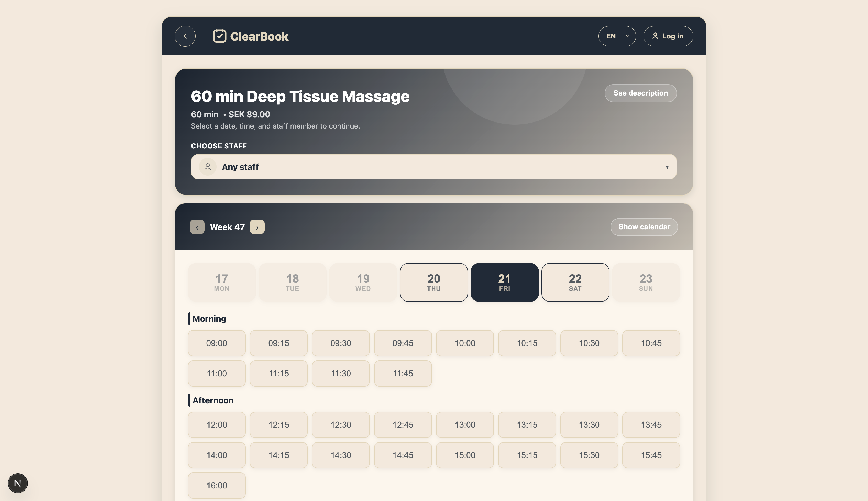Click the ClearBook checkmark logo icon

(220, 36)
